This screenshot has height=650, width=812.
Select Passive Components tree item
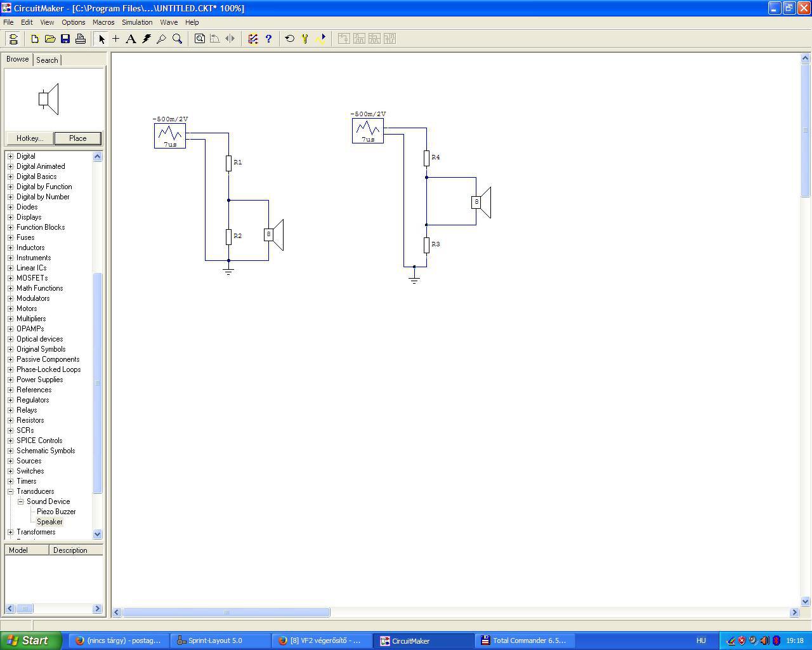click(48, 359)
